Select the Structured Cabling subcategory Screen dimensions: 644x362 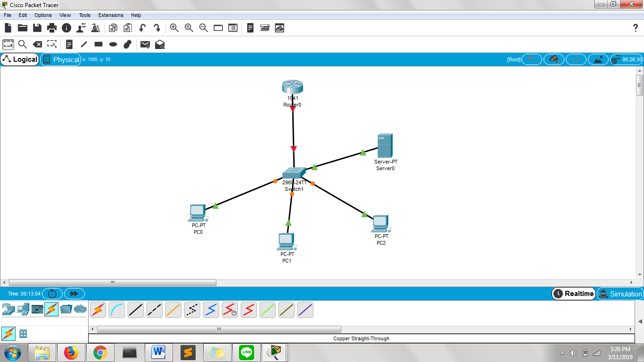pos(23,334)
